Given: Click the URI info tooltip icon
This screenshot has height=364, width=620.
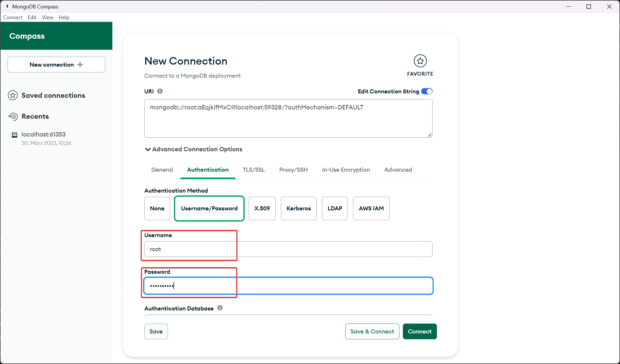Looking at the screenshot, I should [161, 91].
